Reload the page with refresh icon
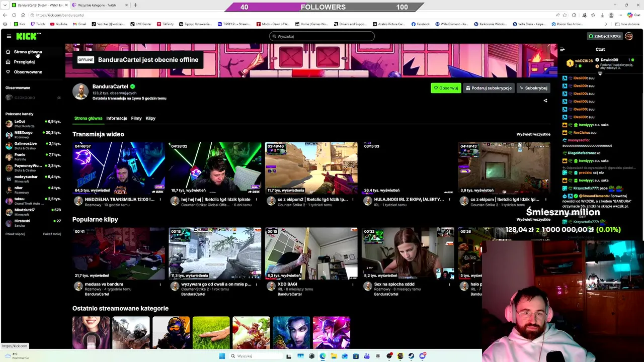This screenshot has width=644, height=362. click(14, 15)
